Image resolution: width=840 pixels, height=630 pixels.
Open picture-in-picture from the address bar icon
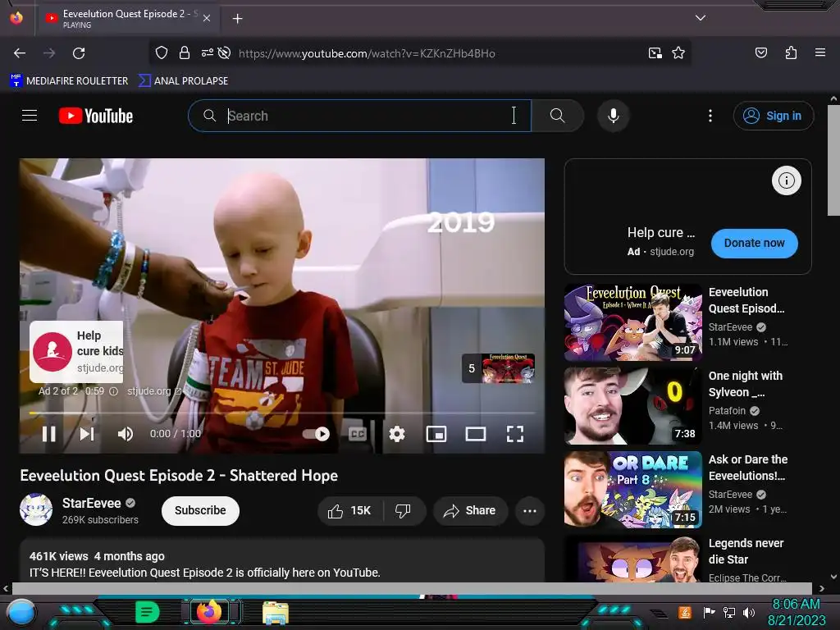point(655,53)
